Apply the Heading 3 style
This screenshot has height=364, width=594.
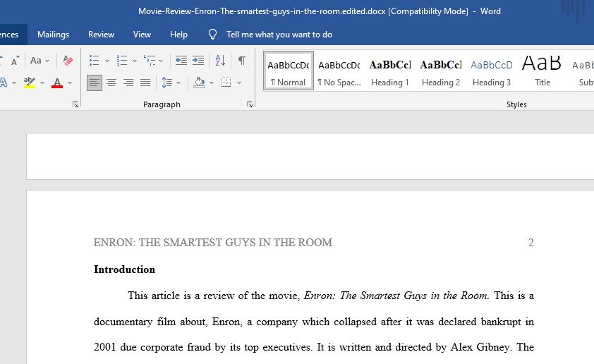[491, 71]
